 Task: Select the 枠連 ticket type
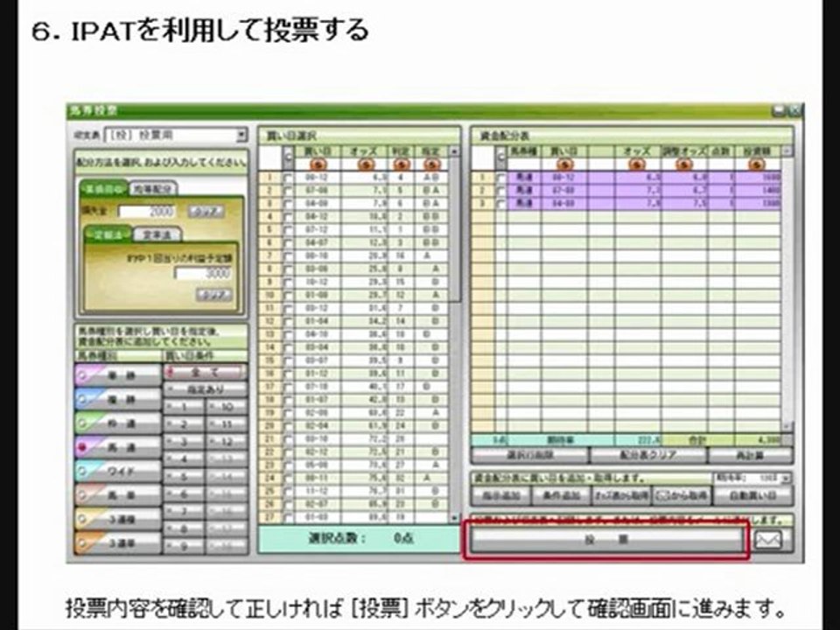pyautogui.click(x=118, y=423)
